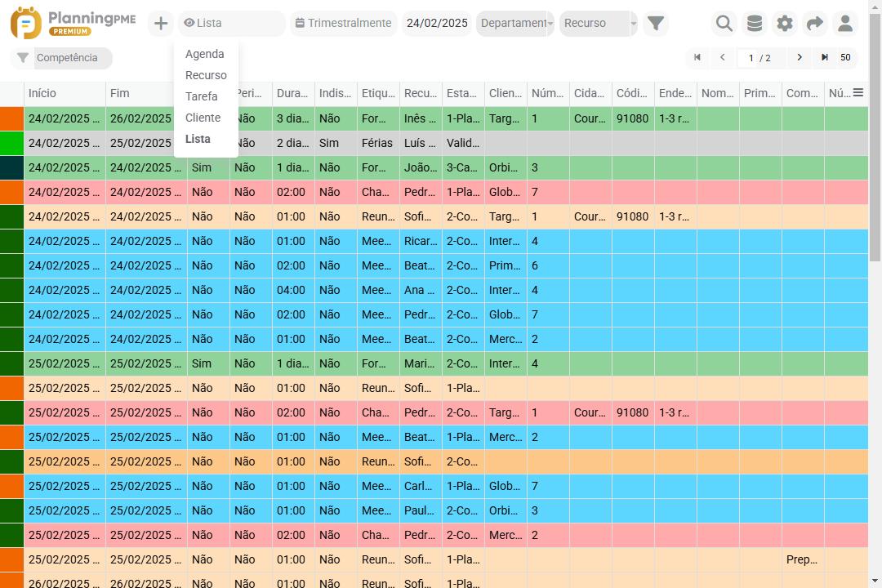Click the Sim indisponível cell in Férias row

(336, 143)
